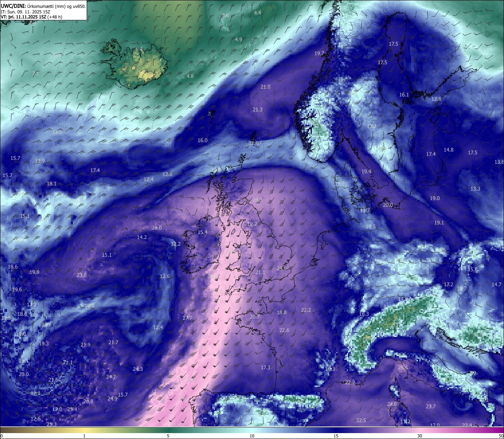Click the 17.3 value in the Bay of Biscay
Screen dimensions: 504x439
(265, 368)
